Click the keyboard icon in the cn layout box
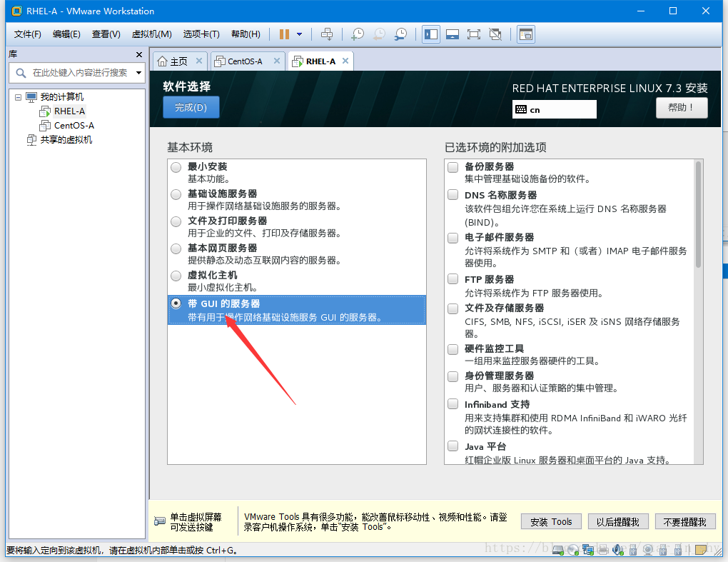The width and height of the screenshot is (728, 562). [x=521, y=109]
